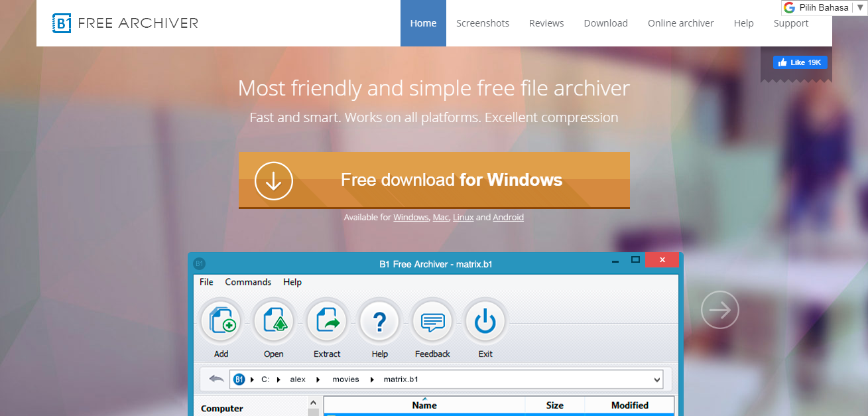
Task: Click the download arrow circle icon
Action: 274,180
